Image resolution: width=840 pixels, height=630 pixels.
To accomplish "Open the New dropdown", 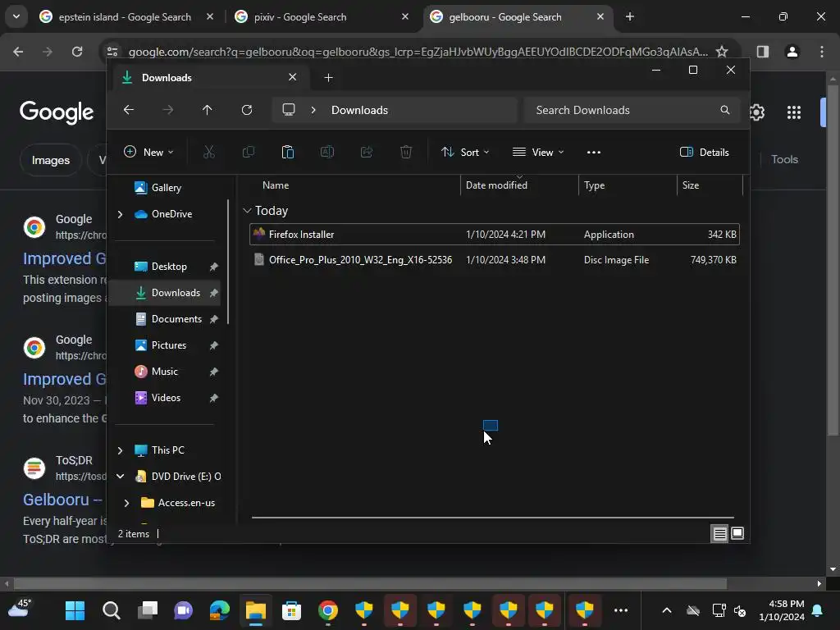I will tap(148, 152).
